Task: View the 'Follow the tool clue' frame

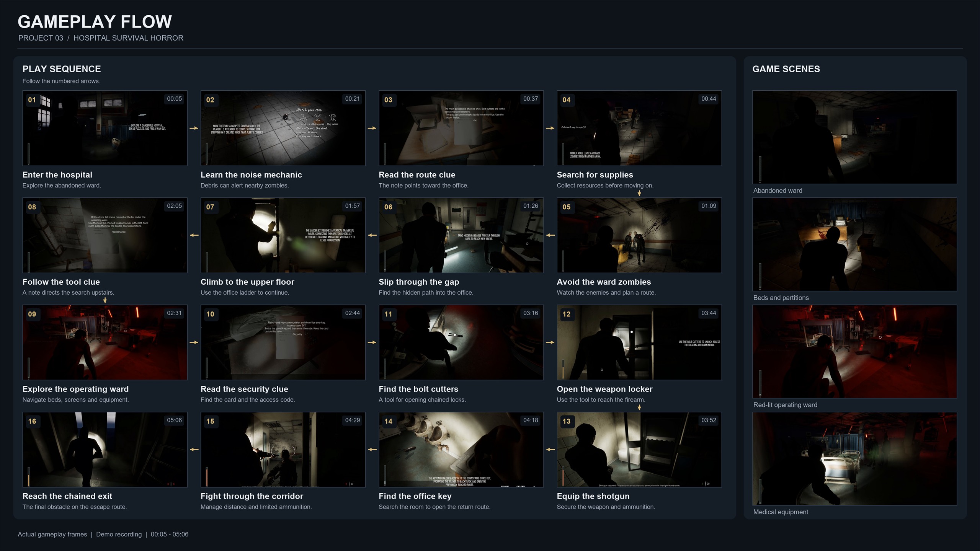Action: (x=105, y=235)
